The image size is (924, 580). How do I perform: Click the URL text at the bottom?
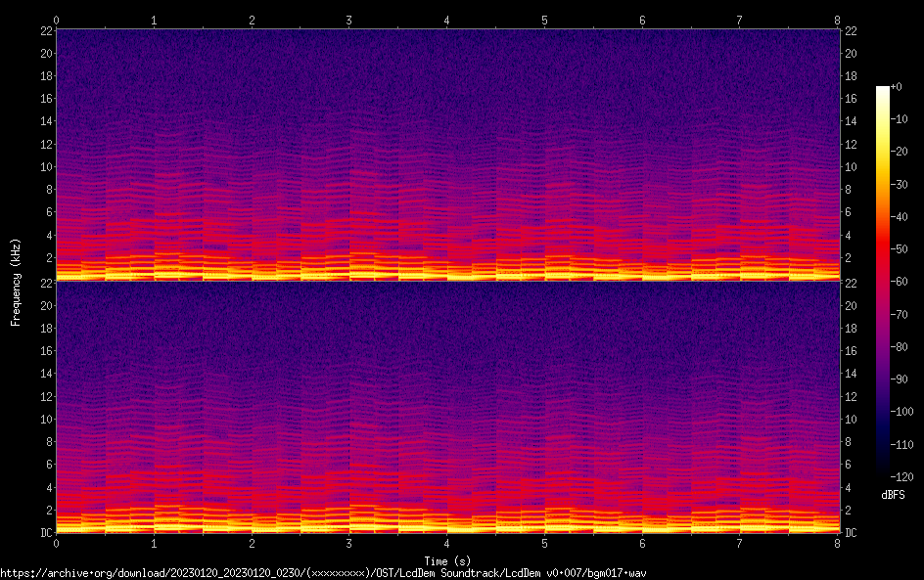click(323, 572)
